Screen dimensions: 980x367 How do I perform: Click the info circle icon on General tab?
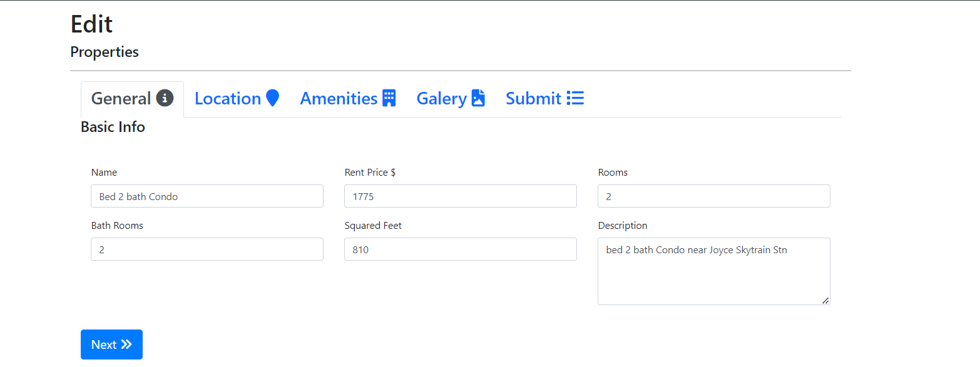pos(165,98)
